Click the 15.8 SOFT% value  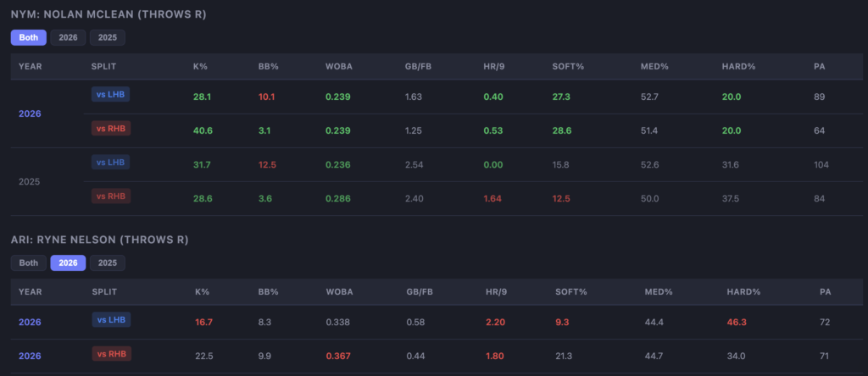(x=561, y=165)
